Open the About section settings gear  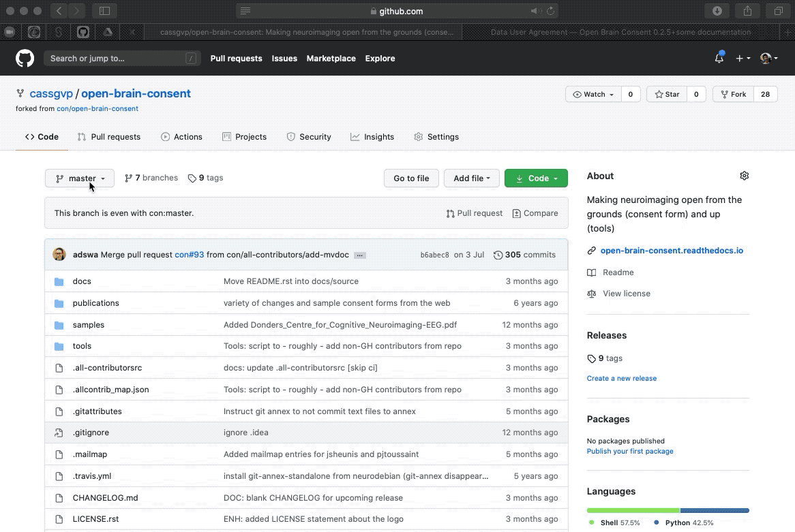coord(745,175)
